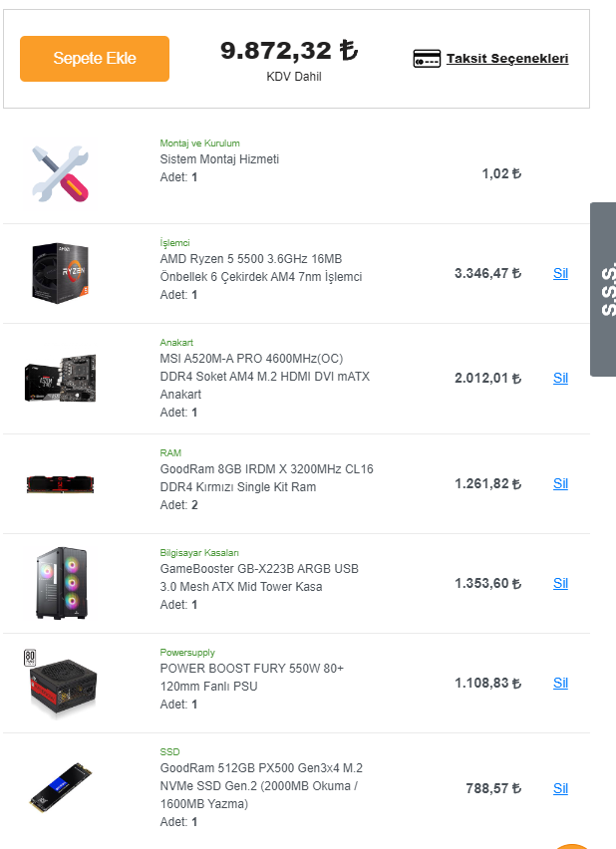Click the MSI A520M-A PRO motherboard image
This screenshot has height=849, width=616.
tap(60, 379)
